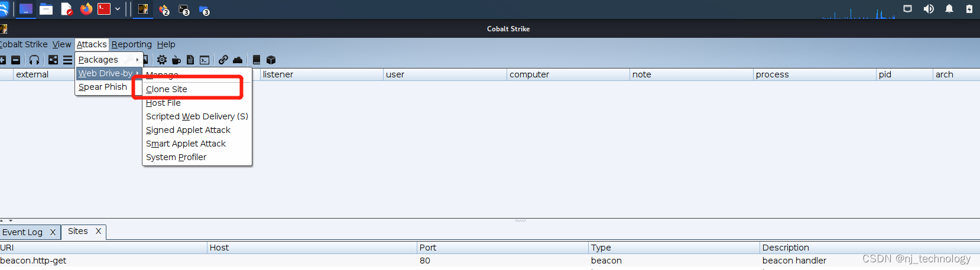Sort sessions by listener column
Viewport: 980px width, 270px height.
[322, 74]
